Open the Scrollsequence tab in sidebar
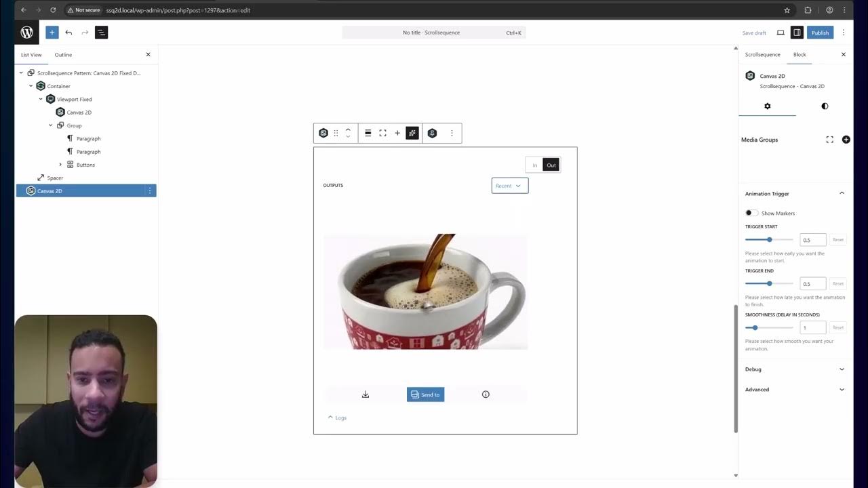 pos(762,54)
